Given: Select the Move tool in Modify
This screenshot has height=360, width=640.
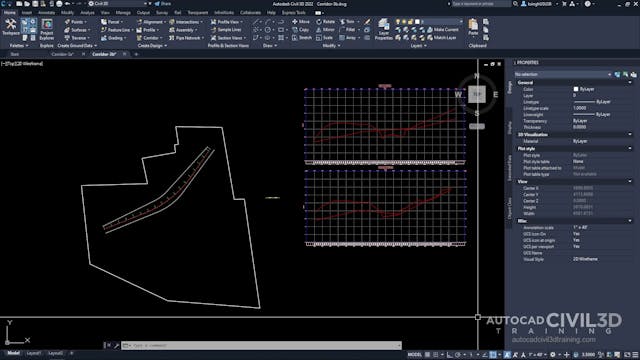Looking at the screenshot, I should click(x=301, y=22).
